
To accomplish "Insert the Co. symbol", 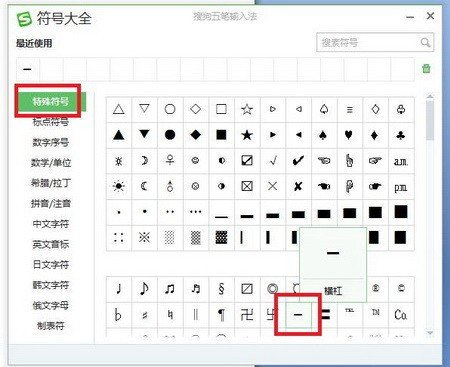I will click(401, 314).
